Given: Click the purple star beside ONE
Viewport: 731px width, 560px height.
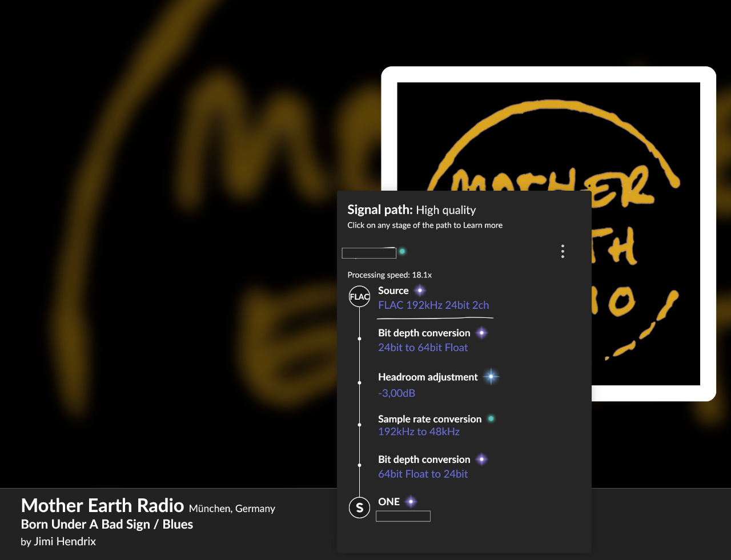Looking at the screenshot, I should click(x=411, y=502).
